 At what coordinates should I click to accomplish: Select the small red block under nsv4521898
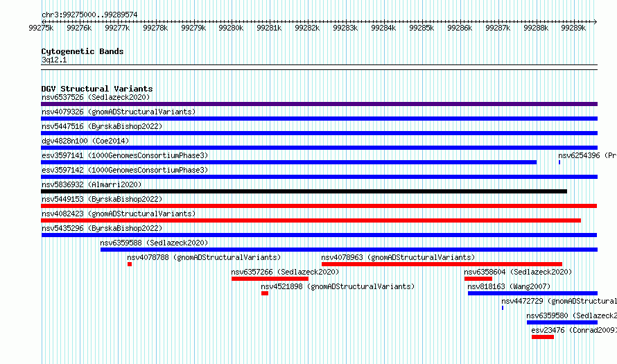coord(265,293)
